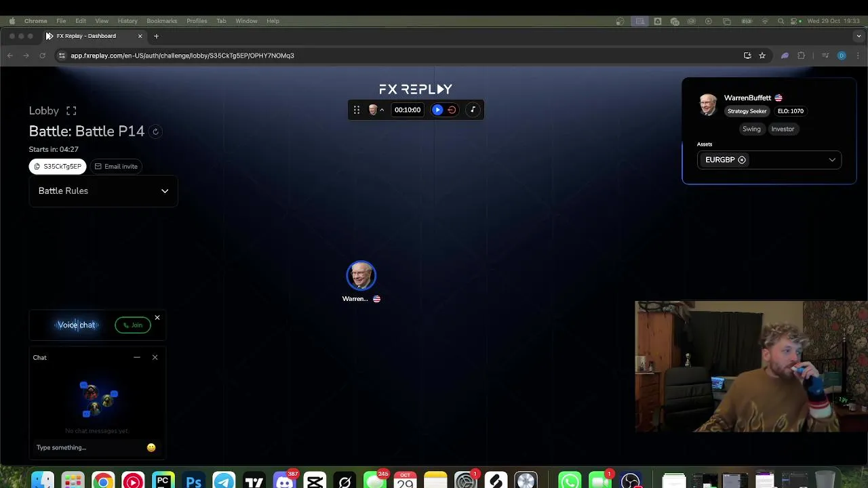
Task: Reload the page
Action: [x=42, y=56]
